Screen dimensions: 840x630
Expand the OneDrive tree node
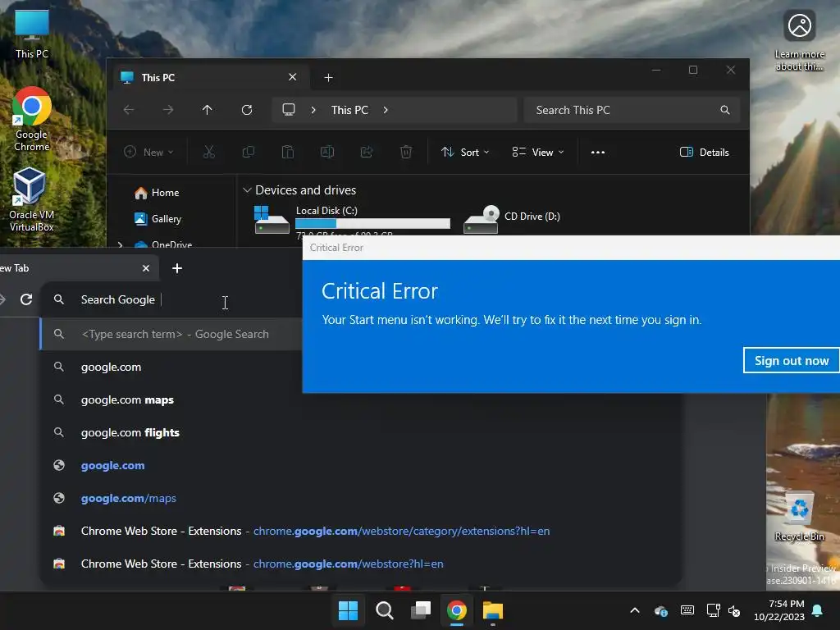(120, 244)
